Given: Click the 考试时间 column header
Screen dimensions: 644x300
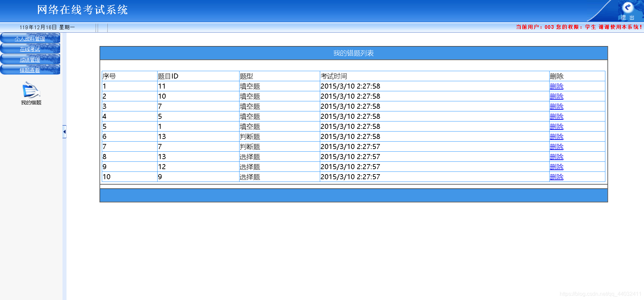Looking at the screenshot, I should tap(334, 76).
